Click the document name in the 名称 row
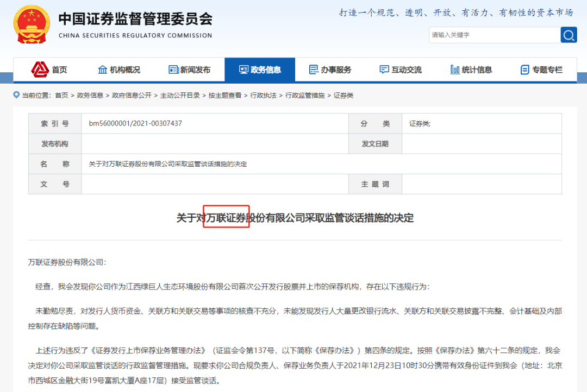 click(x=168, y=164)
